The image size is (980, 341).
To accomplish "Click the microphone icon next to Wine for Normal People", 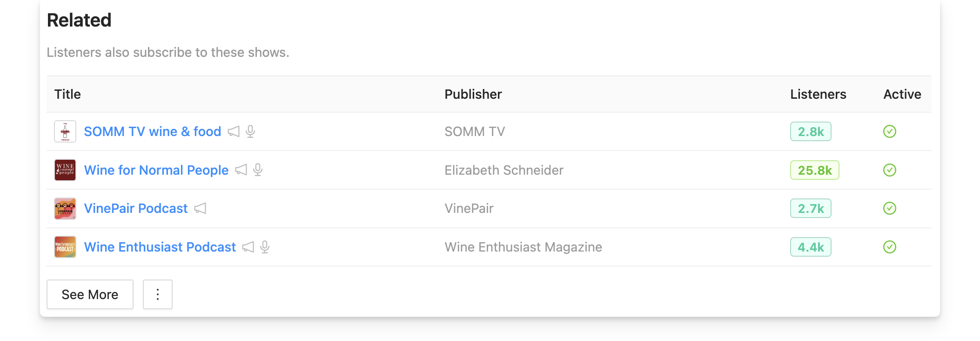I will point(257,170).
